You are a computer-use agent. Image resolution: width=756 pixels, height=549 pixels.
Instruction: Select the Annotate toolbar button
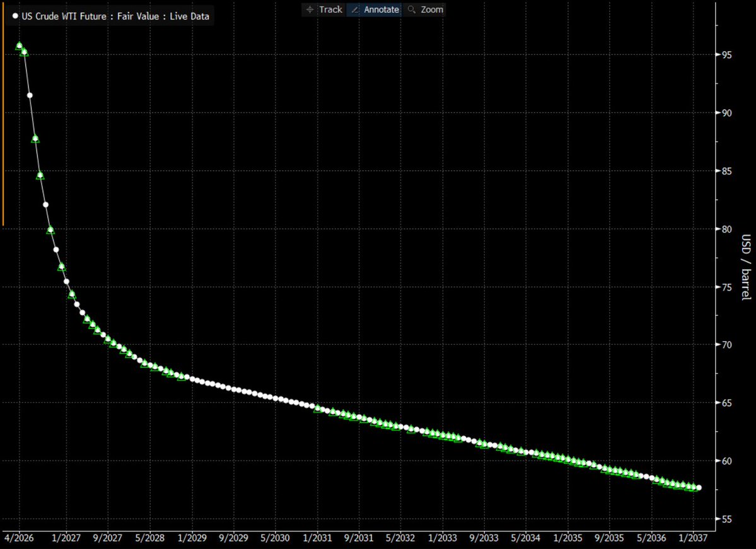[x=374, y=9]
